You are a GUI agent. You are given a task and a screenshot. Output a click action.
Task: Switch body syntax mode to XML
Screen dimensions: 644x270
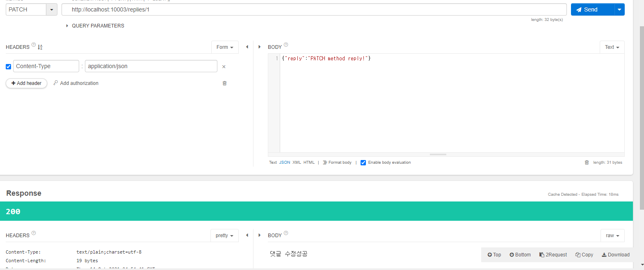tap(297, 162)
